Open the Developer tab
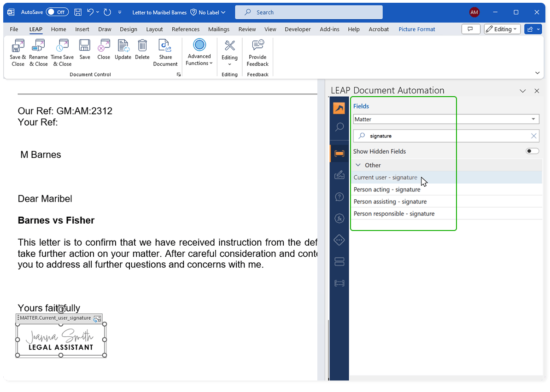 click(x=298, y=29)
